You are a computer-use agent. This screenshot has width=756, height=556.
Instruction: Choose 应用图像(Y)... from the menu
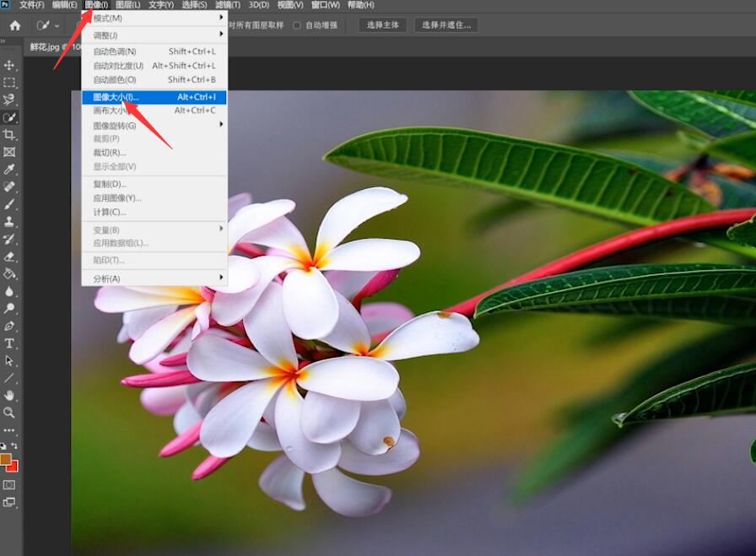coord(154,198)
